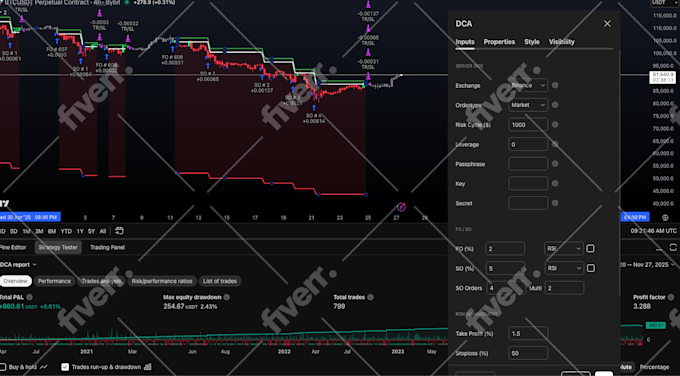Click the Secret input field
Viewport: 680px width, 376px height.
coord(528,203)
